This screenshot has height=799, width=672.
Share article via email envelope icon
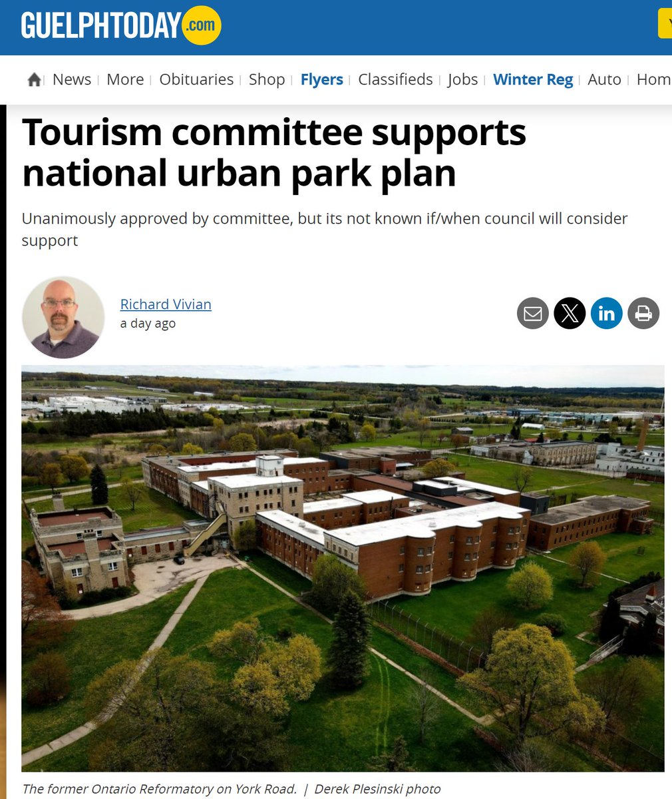[533, 313]
